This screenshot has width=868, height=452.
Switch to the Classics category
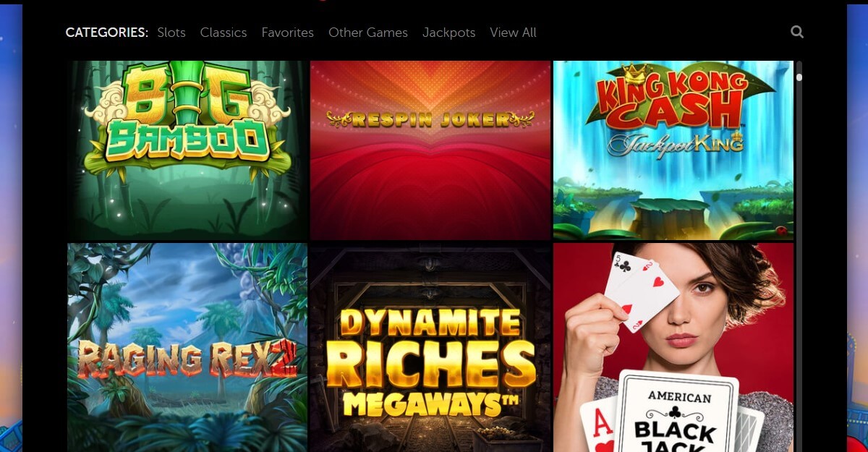224,33
